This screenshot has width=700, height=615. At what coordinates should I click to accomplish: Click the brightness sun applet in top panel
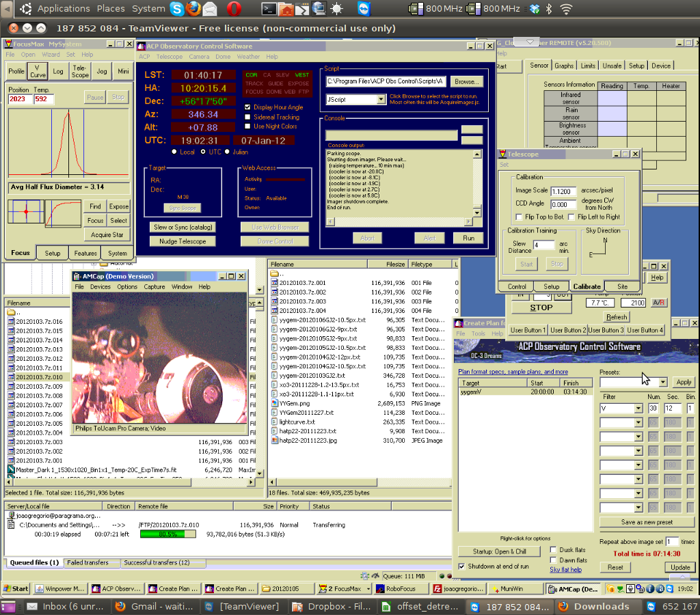[x=337, y=9]
